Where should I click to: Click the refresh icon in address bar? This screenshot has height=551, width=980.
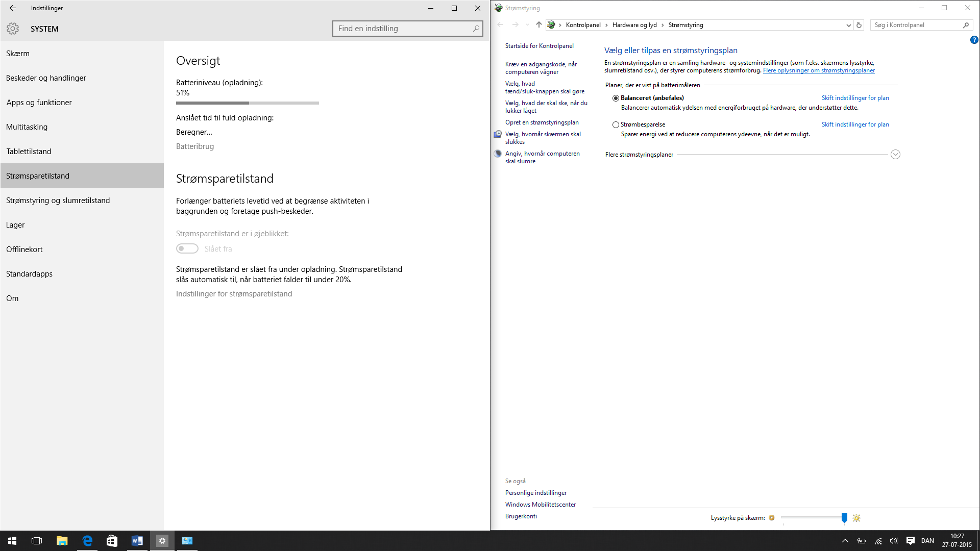coord(859,25)
